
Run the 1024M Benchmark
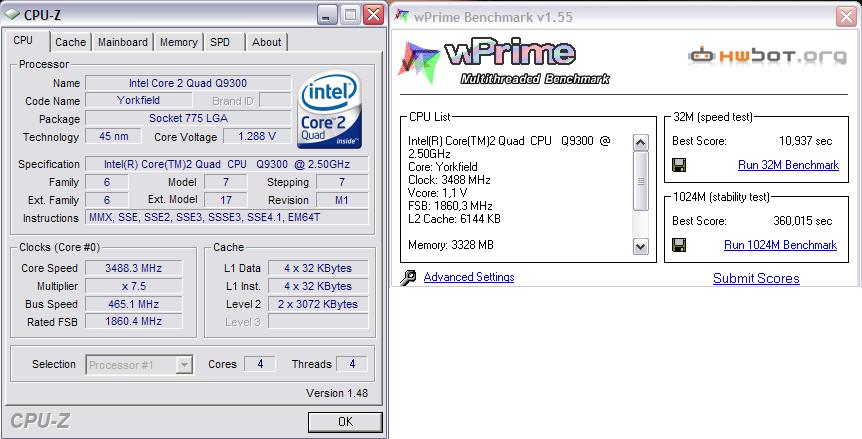[x=780, y=245]
